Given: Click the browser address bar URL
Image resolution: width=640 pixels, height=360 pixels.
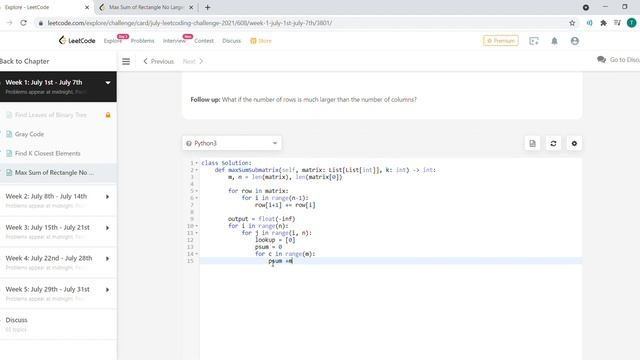Looking at the screenshot, I should pyautogui.click(x=189, y=23).
